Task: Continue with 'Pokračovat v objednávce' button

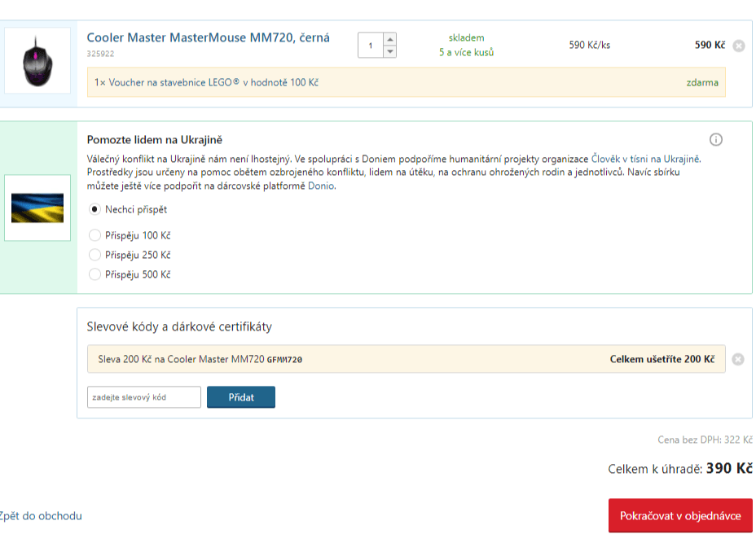Action: click(680, 516)
